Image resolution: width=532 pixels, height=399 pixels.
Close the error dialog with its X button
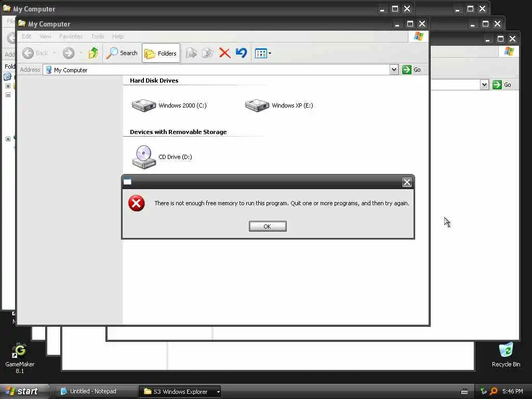(x=407, y=182)
